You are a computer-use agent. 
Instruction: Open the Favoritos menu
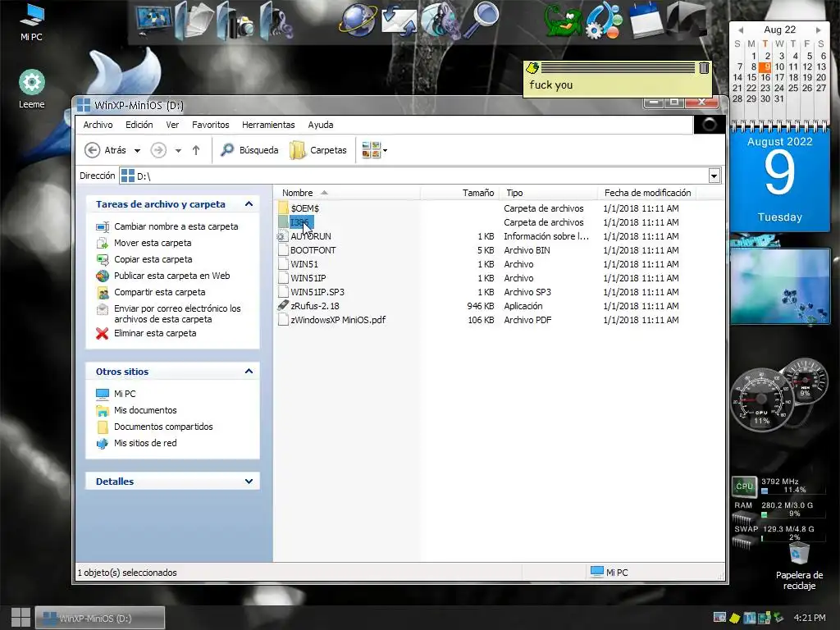pyautogui.click(x=211, y=125)
